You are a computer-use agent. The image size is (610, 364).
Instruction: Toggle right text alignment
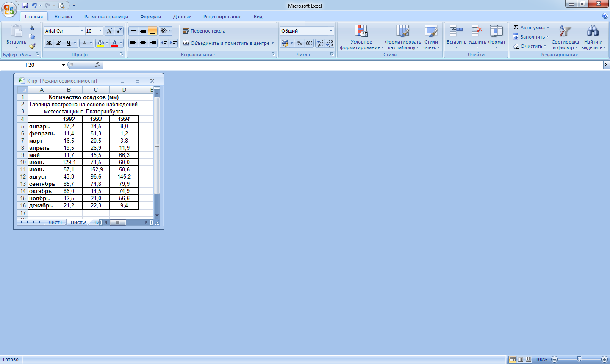pos(152,43)
